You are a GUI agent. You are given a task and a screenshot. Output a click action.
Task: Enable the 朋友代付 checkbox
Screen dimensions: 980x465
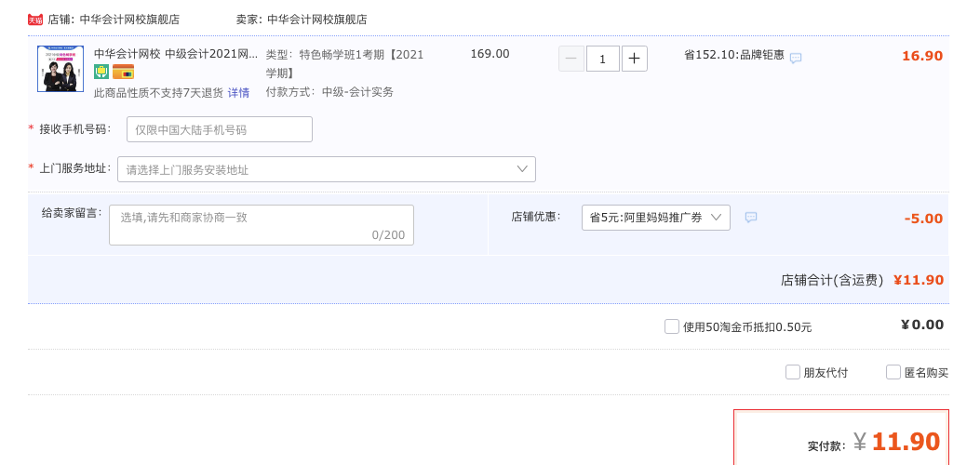(x=793, y=372)
